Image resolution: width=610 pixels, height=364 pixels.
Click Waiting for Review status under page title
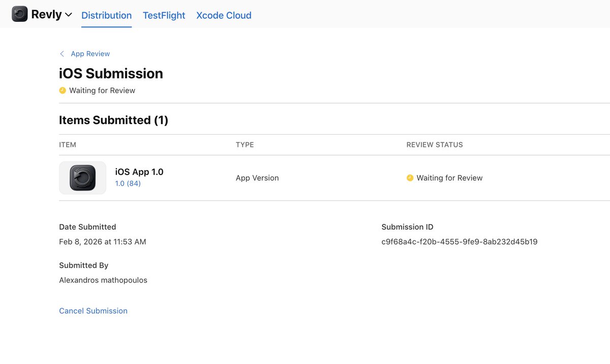(x=102, y=90)
